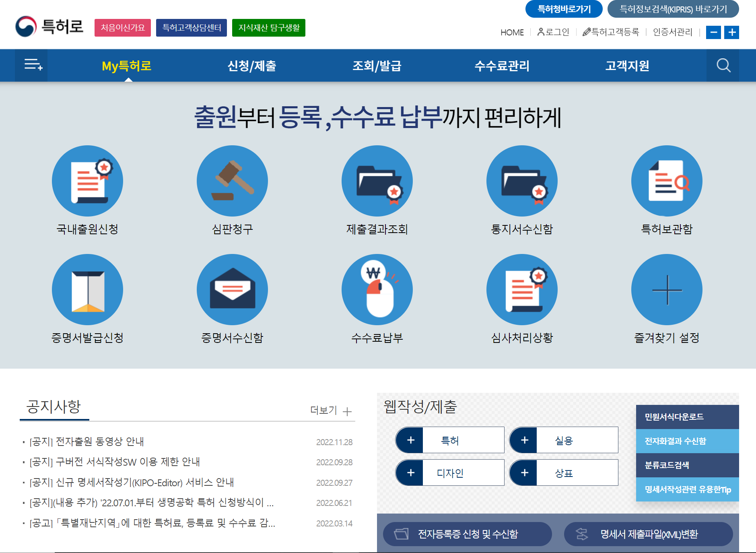This screenshot has width=756, height=553.
Task: Click the zoom in plus button
Action: [731, 32]
